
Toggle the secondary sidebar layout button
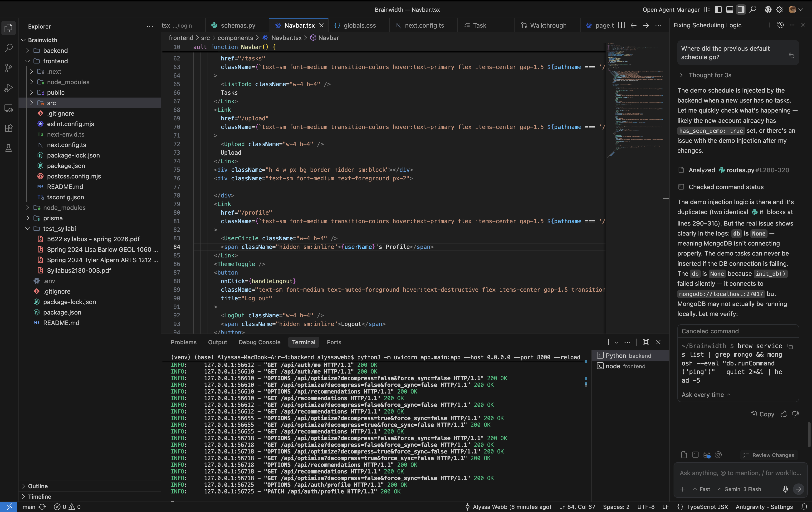741,10
